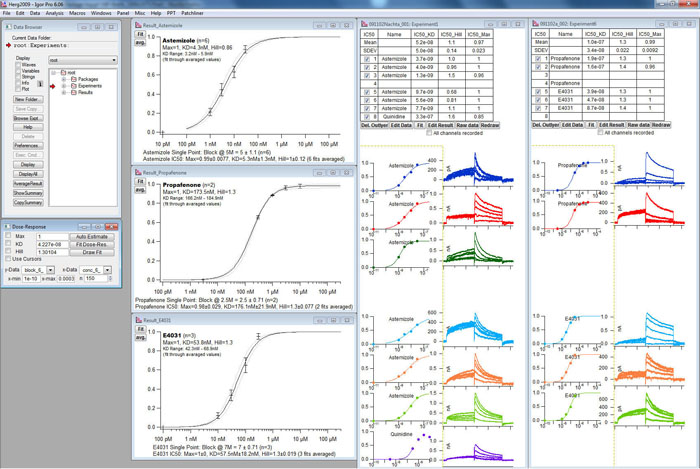Click the ShowSummary button
This screenshot has width=700, height=469.
pos(28,193)
